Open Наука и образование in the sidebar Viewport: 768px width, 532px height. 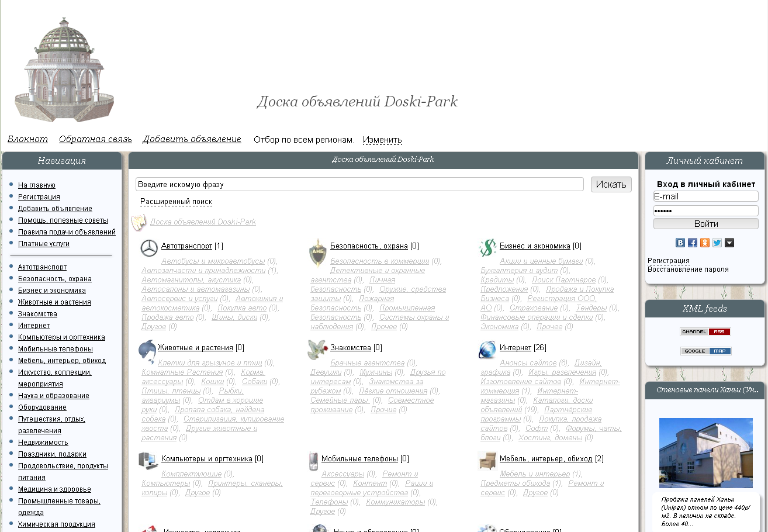click(54, 396)
